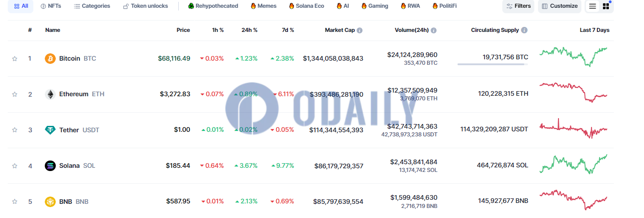Screen dimensions: 644x218
Task: Open BNB 7-day sparkline chart
Action: [x=574, y=200]
